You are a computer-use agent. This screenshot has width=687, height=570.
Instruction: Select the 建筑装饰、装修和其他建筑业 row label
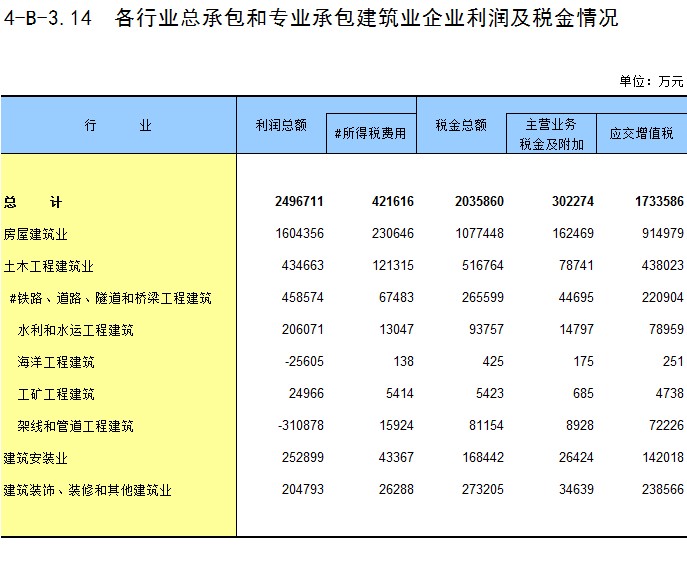(x=88, y=490)
